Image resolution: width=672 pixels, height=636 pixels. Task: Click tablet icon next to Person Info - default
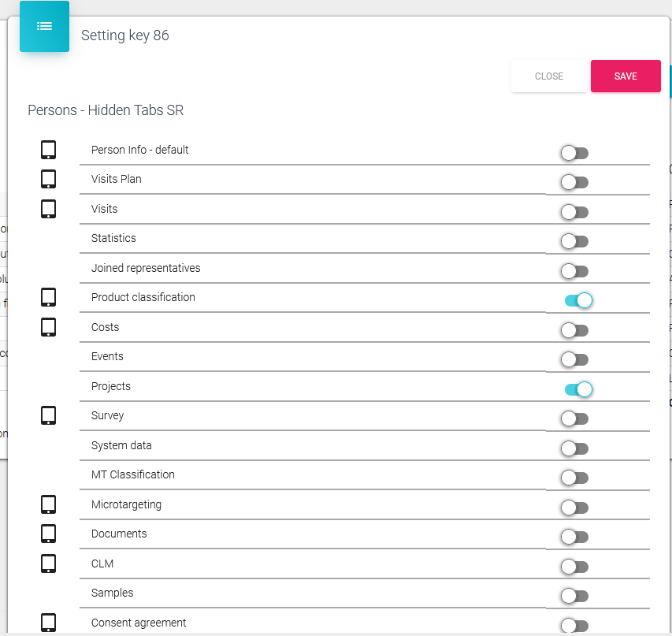[48, 150]
